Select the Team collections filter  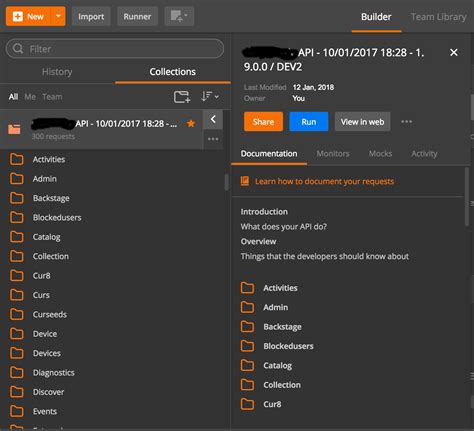pyautogui.click(x=52, y=97)
